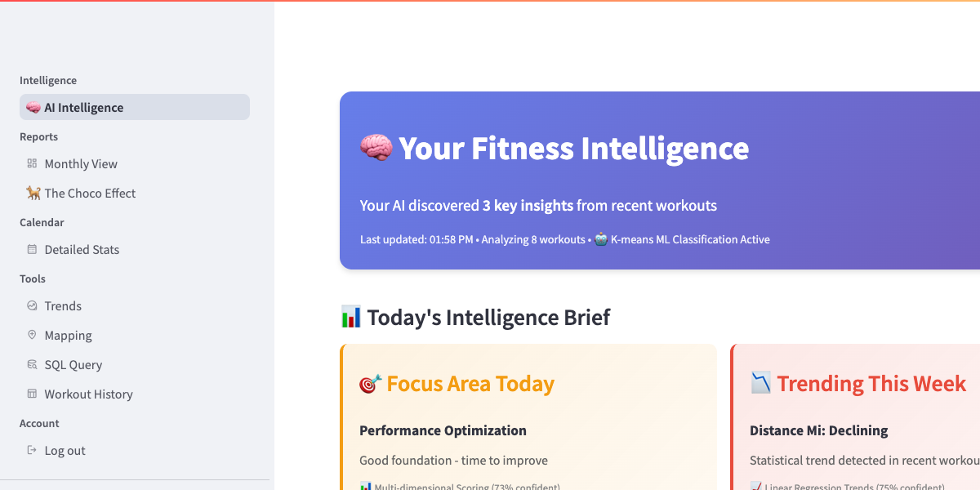
Task: Click the dartboard icon on Focus Area card
Action: [370, 384]
